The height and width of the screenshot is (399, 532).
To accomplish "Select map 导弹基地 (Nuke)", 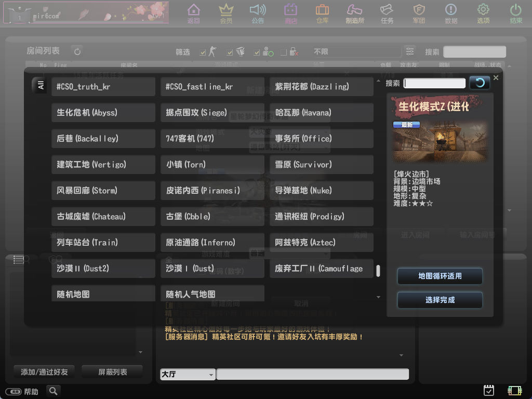I will [x=321, y=190].
